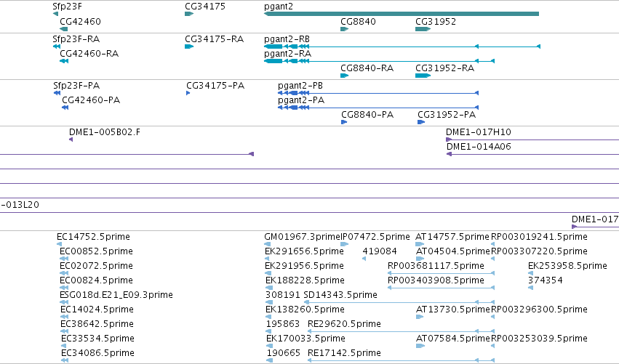Image resolution: width=619 pixels, height=364 pixels.
Task: Select the CG31952 gene label
Action: coord(436,22)
